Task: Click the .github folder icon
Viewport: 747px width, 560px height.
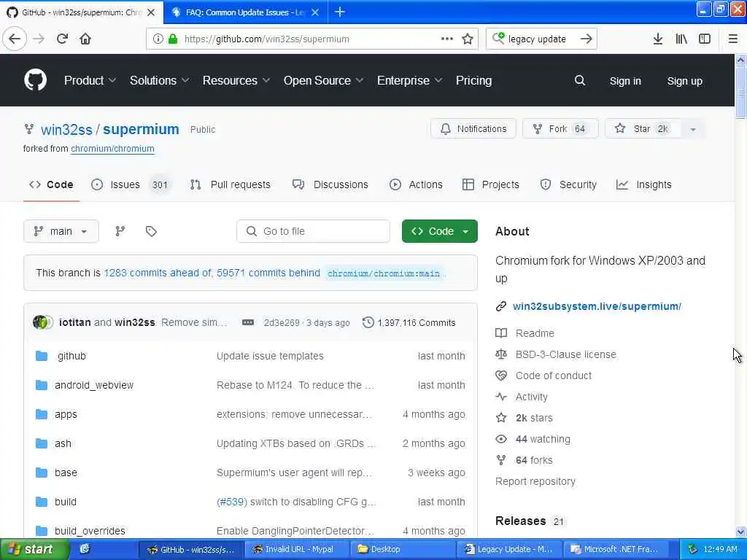Action: pos(42,356)
